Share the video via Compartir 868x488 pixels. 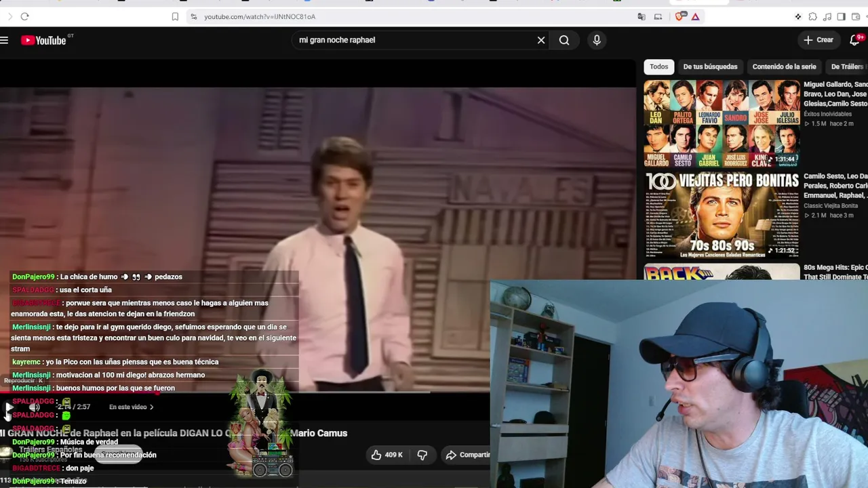coord(467,455)
